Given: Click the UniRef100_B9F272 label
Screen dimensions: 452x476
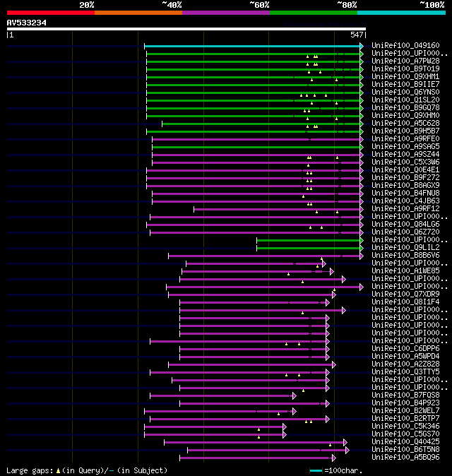Looking at the screenshot, I should point(405,177).
